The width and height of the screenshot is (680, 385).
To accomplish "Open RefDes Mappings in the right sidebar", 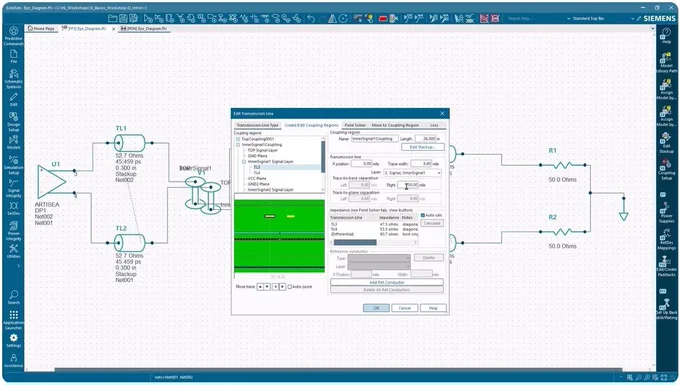I will tap(667, 240).
